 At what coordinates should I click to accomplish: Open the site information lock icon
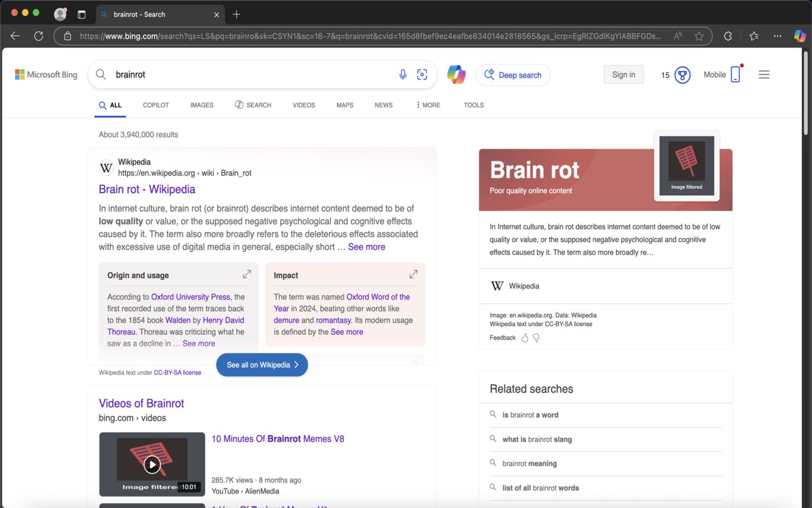pos(68,36)
